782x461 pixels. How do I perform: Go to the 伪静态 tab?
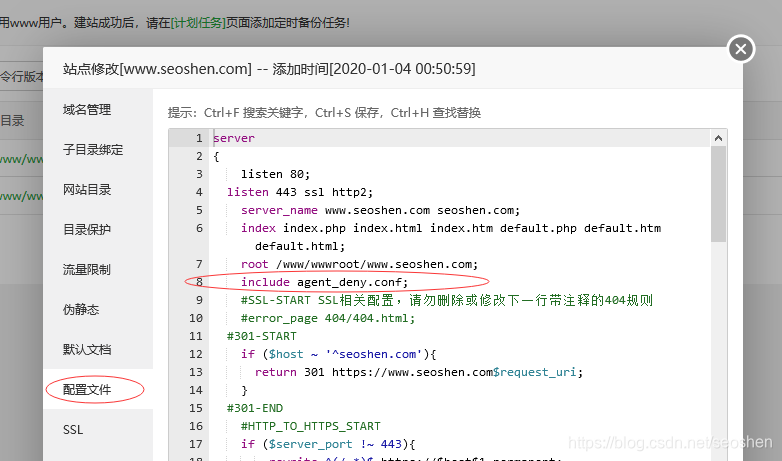coord(81,309)
